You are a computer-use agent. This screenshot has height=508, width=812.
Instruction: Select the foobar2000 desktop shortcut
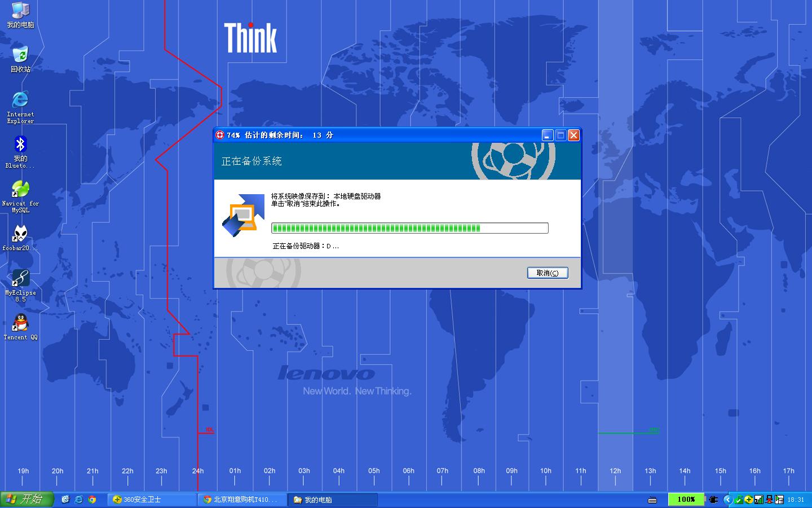point(20,238)
